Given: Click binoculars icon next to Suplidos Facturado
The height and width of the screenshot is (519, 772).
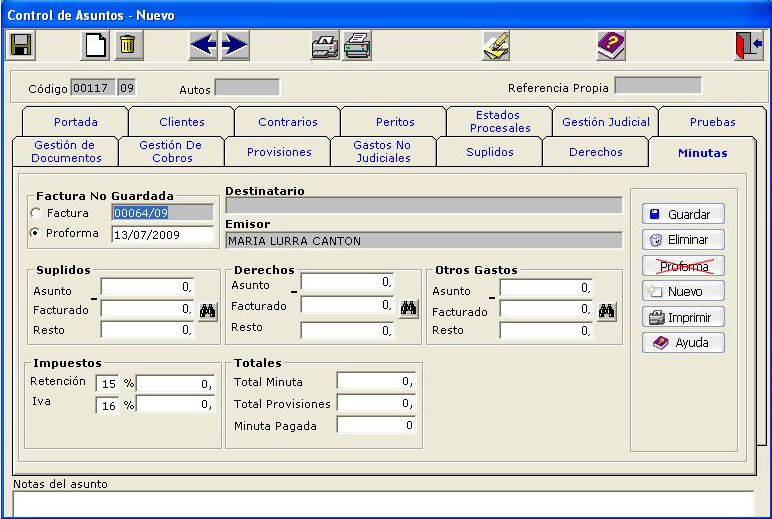Looking at the screenshot, I should [x=207, y=311].
